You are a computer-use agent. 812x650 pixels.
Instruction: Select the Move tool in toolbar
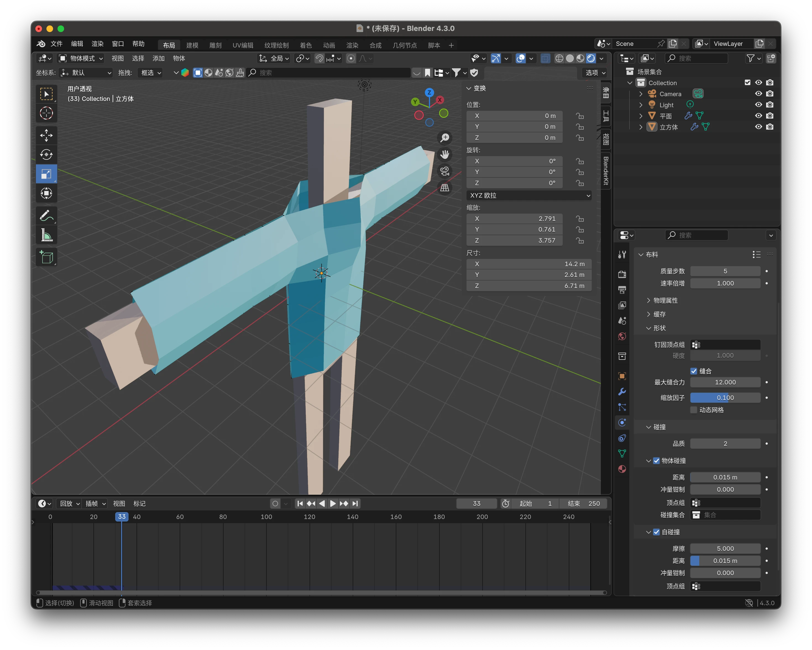46,136
